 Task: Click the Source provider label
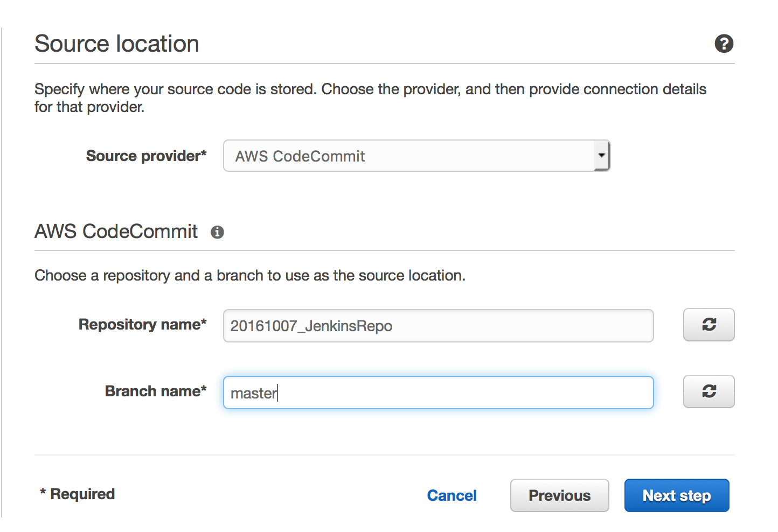[x=146, y=156]
